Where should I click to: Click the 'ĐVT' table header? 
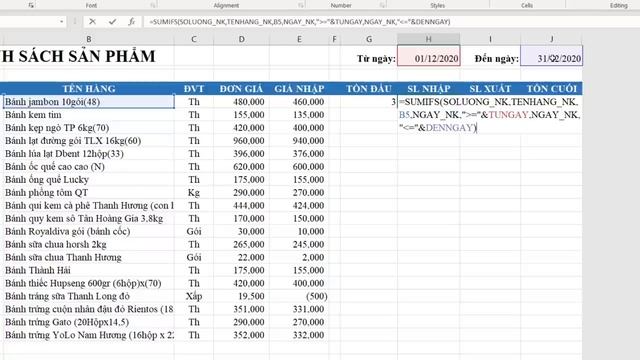click(194, 89)
